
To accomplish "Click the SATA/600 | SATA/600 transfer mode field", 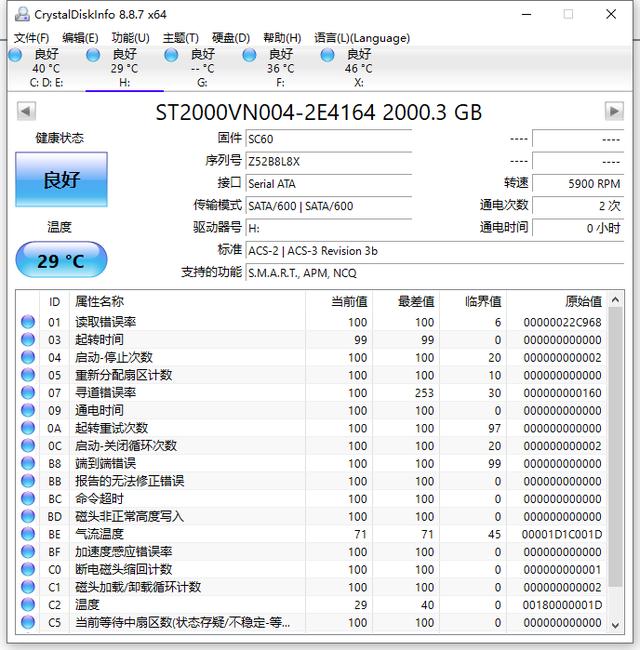I will [x=329, y=206].
